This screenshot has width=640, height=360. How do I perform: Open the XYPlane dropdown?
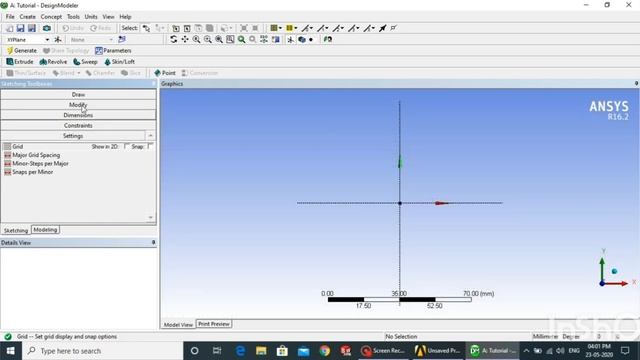point(47,40)
